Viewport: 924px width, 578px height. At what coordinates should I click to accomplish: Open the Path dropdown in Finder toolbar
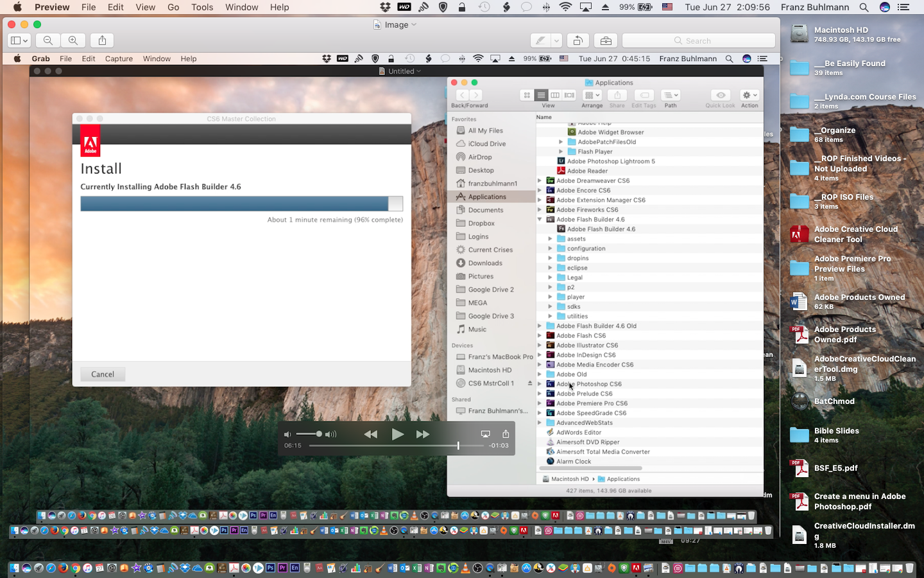(671, 95)
